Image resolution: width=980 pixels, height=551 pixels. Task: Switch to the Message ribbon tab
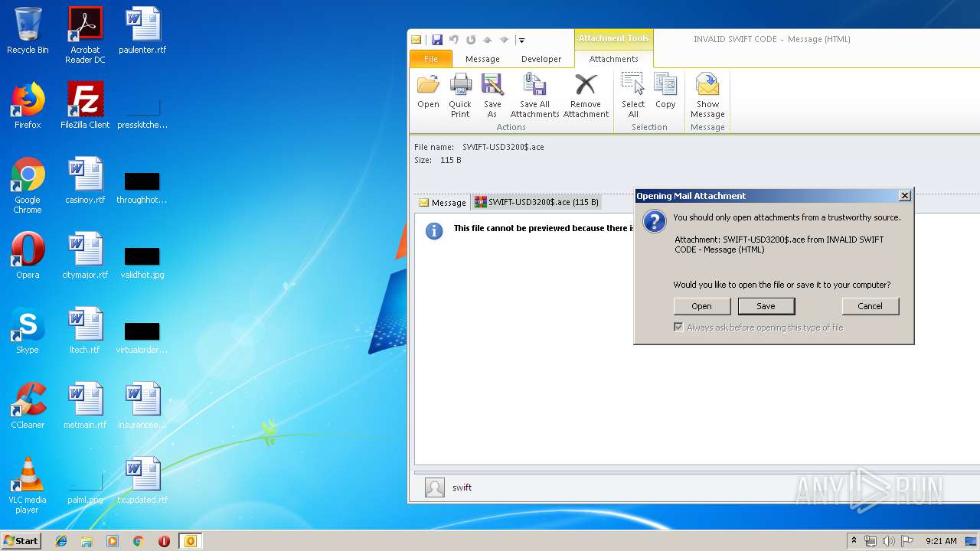point(482,59)
